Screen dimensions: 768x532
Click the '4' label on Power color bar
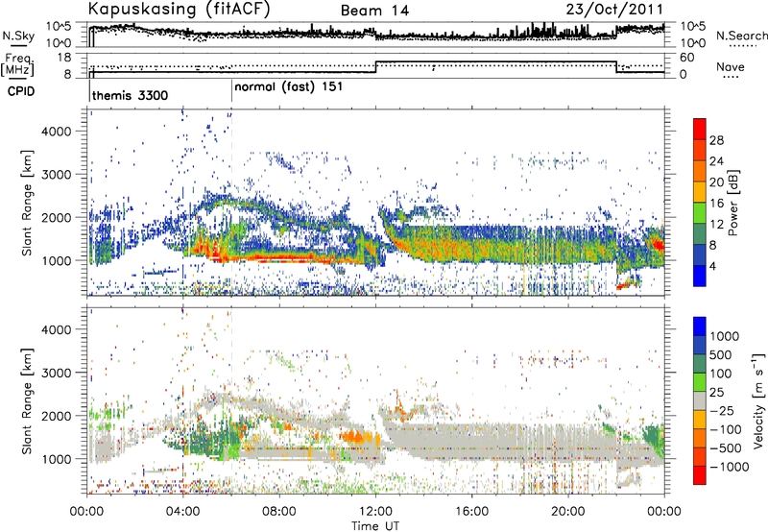(x=713, y=266)
